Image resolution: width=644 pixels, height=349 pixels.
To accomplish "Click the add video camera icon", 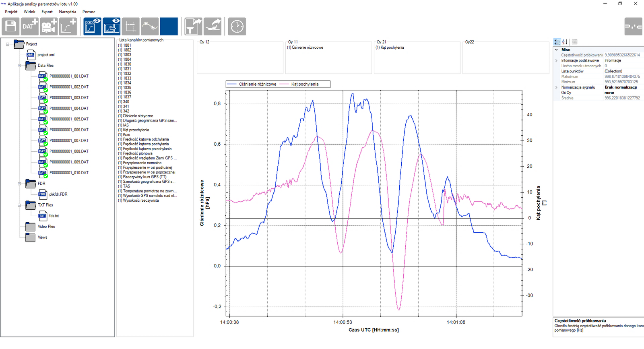I will (49, 27).
